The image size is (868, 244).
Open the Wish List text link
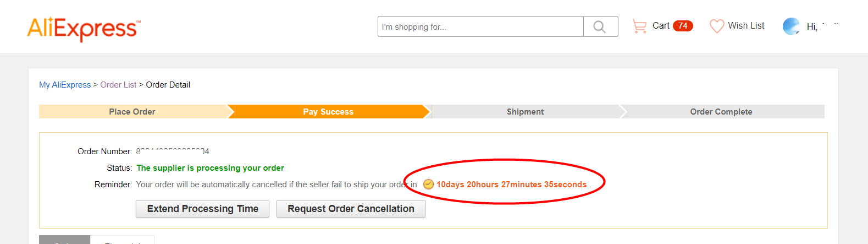[x=746, y=26]
